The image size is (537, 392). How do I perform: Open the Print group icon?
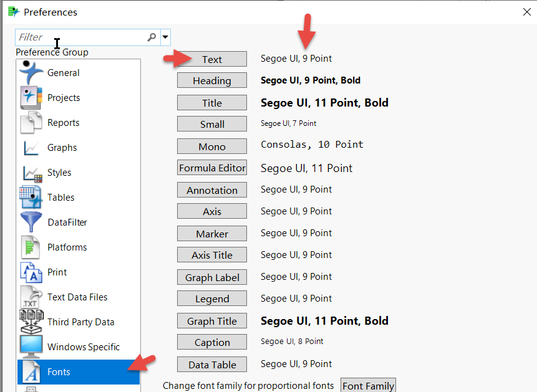[31, 272]
